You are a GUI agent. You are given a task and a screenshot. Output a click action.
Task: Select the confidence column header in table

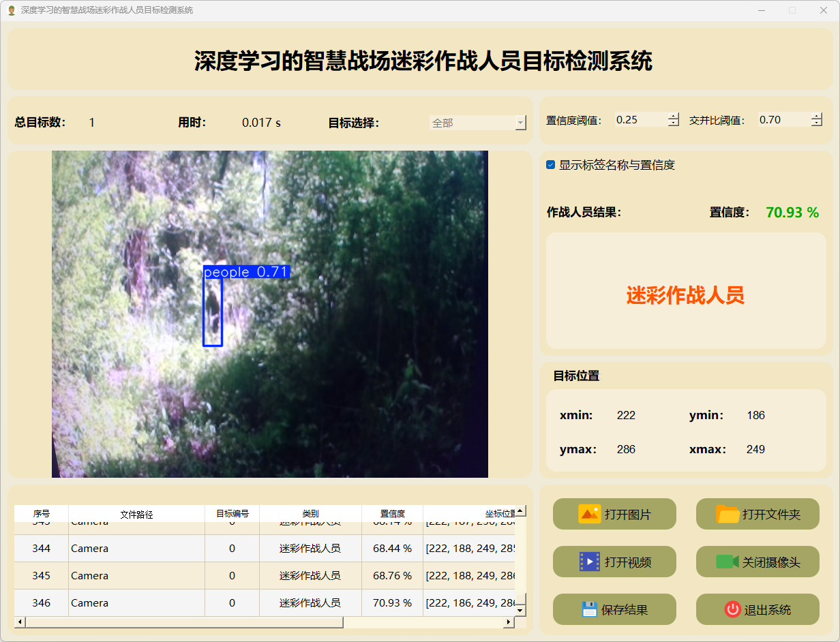[392, 514]
